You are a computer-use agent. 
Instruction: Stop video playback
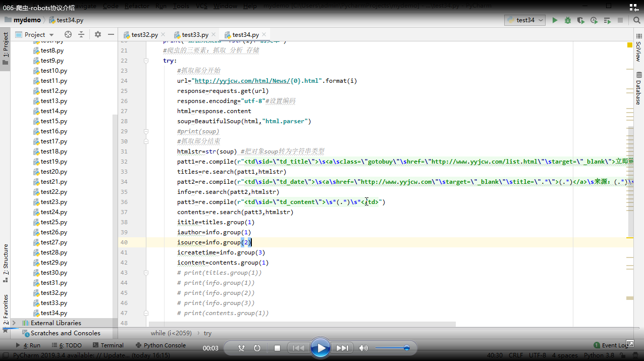pos(277,348)
